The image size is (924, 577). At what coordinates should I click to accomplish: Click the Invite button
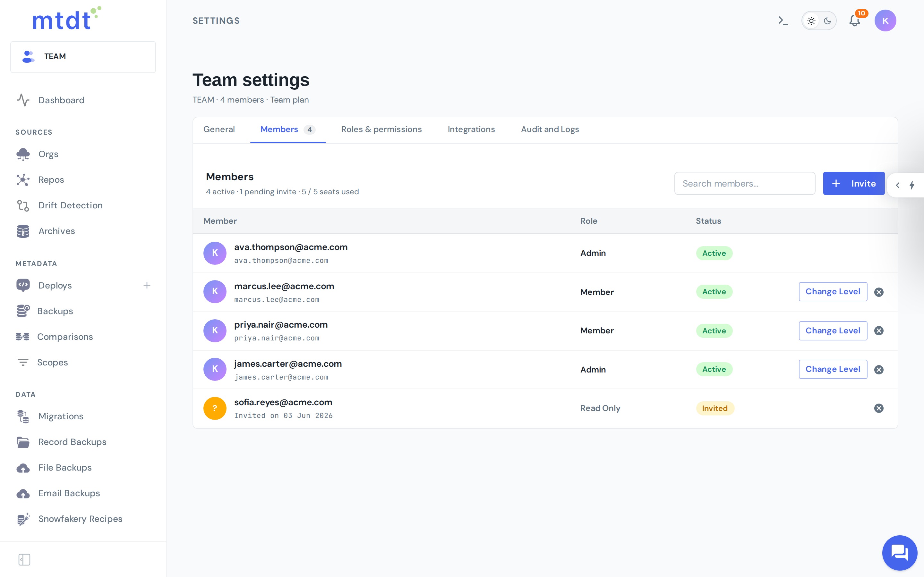(x=854, y=183)
